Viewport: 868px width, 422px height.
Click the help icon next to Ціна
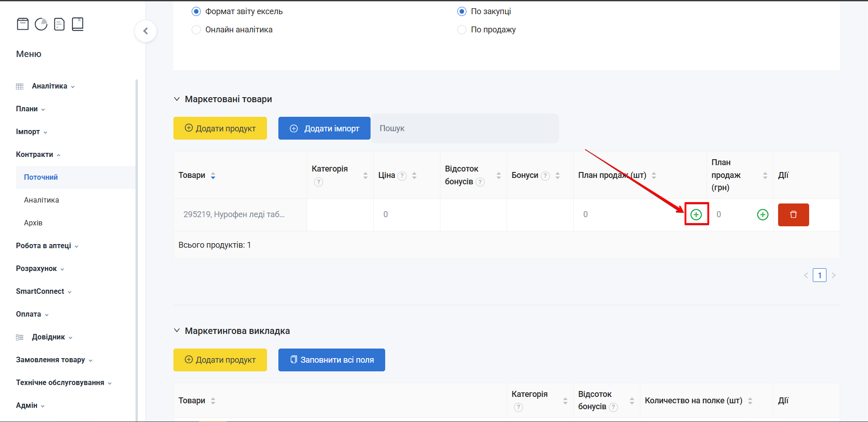pos(402,176)
